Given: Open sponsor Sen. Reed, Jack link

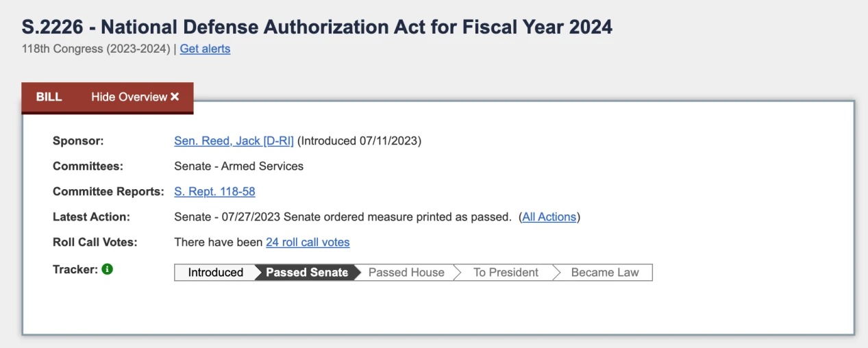Looking at the screenshot, I should pos(234,141).
